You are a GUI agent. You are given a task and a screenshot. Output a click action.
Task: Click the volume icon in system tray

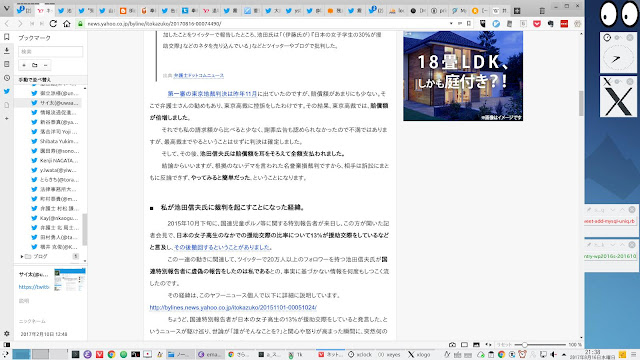tap(553, 354)
